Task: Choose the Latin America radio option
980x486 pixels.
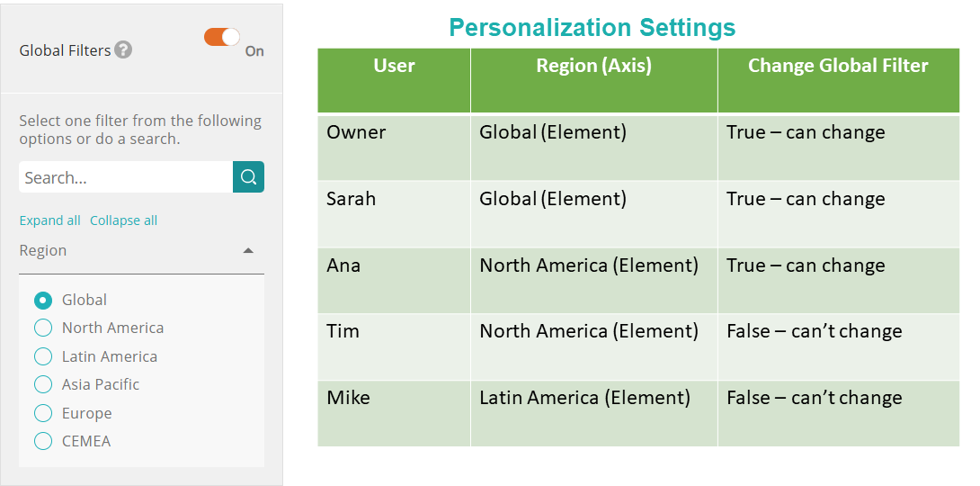Action: (42, 356)
